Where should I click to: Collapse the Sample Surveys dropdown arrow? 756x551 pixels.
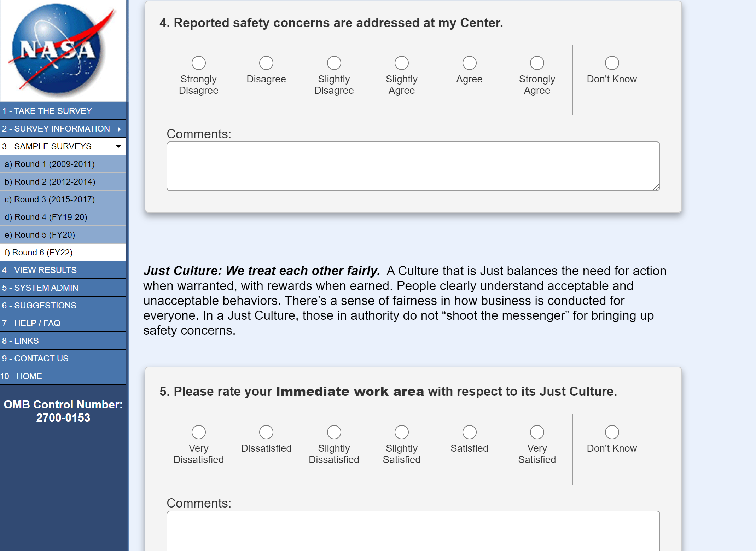[x=118, y=146]
